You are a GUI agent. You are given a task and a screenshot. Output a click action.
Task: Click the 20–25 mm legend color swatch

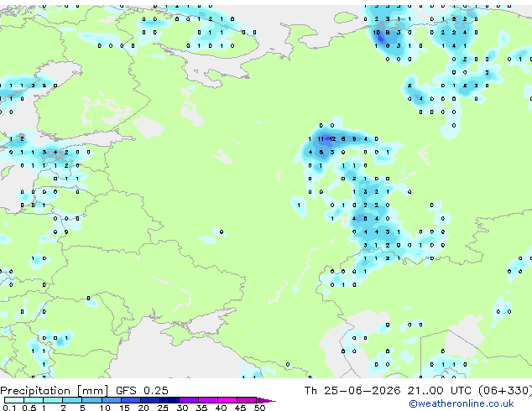149,400
